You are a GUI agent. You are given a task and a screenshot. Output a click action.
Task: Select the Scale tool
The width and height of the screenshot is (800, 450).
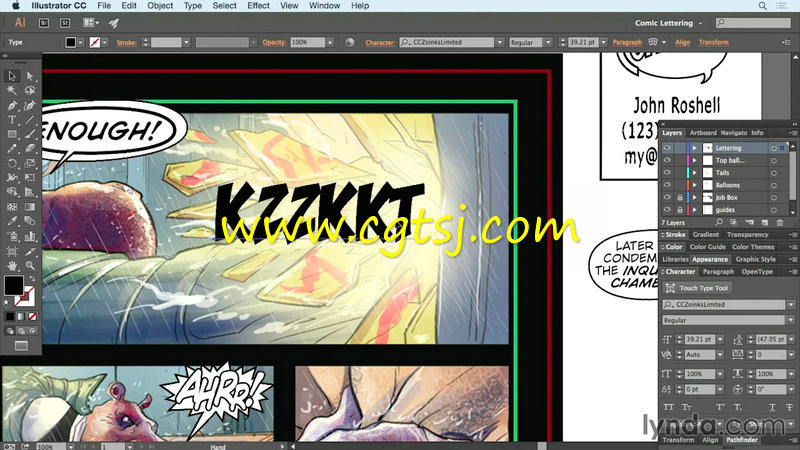tap(30, 163)
